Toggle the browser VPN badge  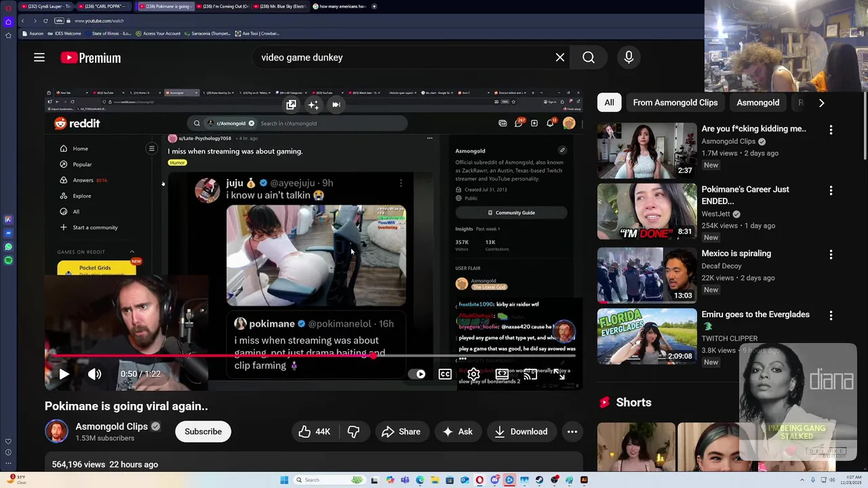(x=59, y=21)
